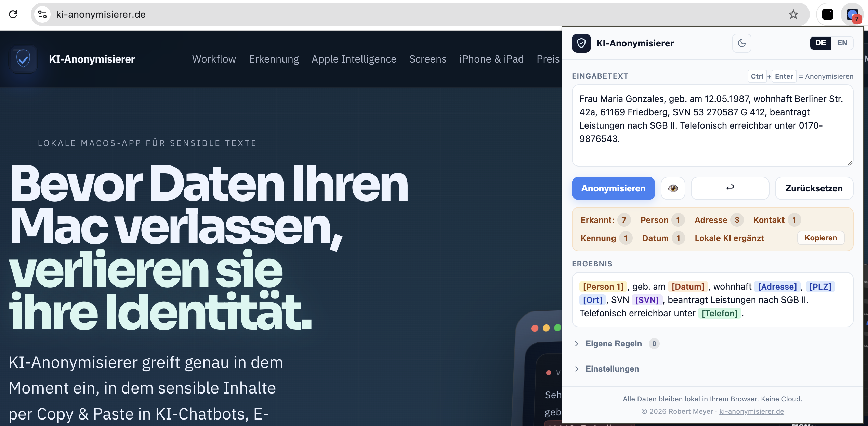Click the Enter key hint
The image size is (868, 426).
click(x=784, y=76)
